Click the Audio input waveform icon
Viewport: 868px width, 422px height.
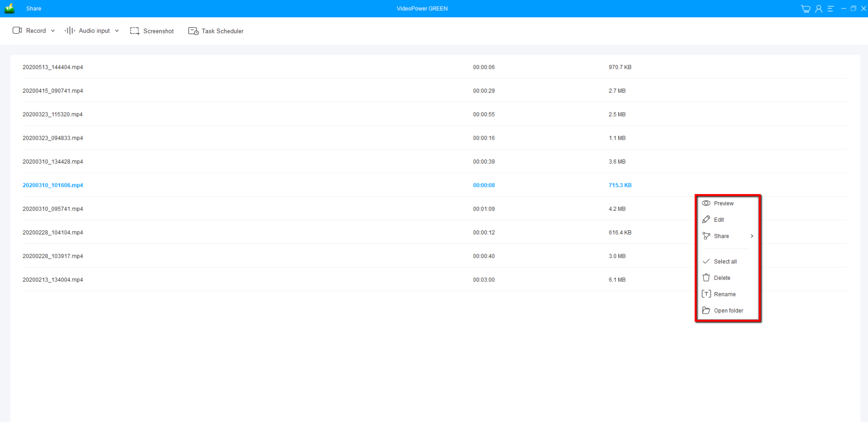point(70,30)
